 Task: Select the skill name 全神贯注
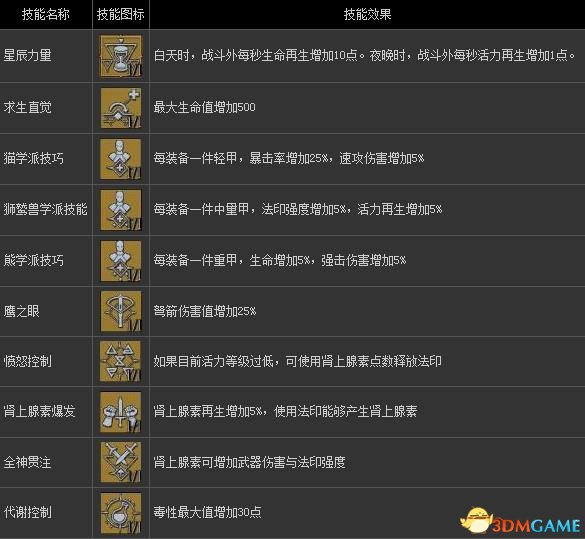28,463
